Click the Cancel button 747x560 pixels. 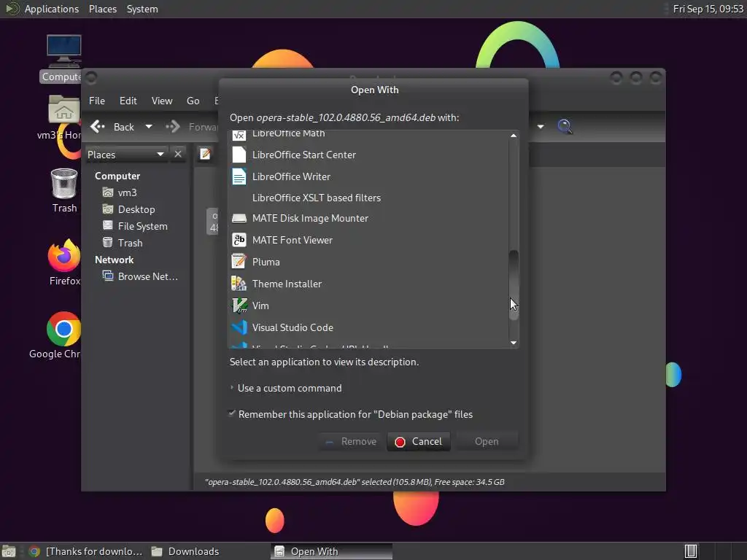coord(419,441)
